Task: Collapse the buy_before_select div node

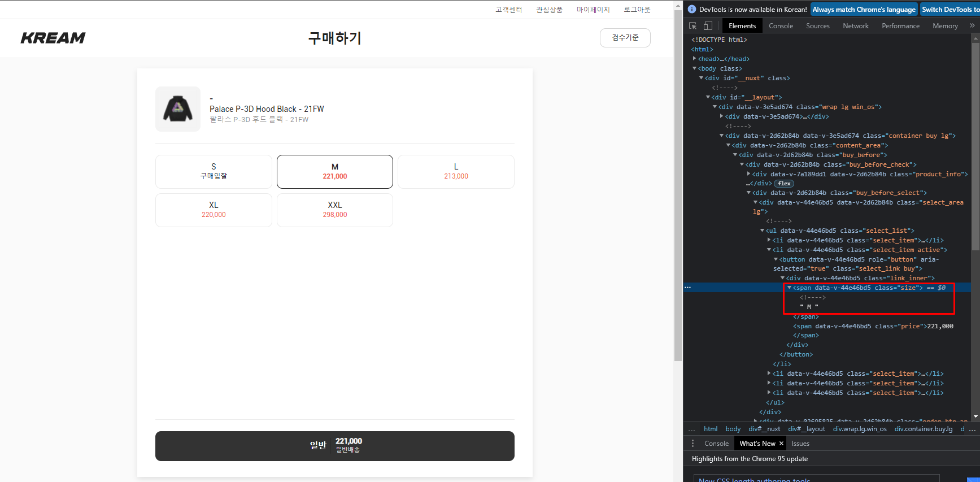Action: coord(749,193)
